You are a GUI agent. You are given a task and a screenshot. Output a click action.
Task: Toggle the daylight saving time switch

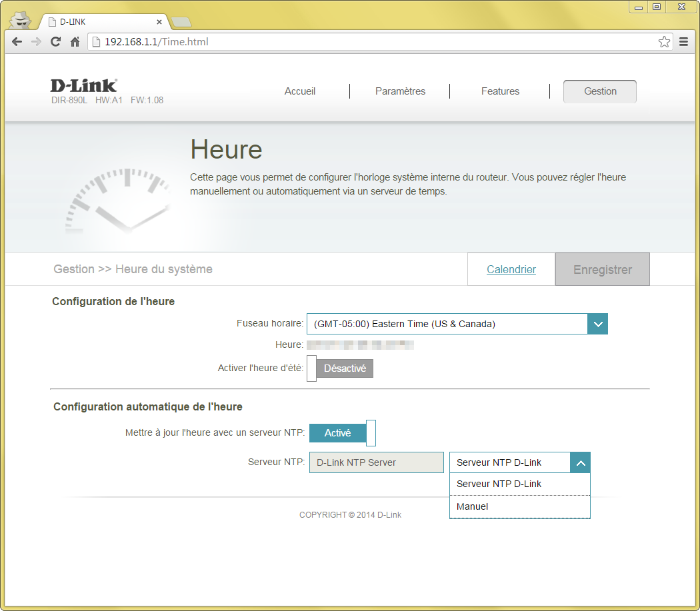point(340,368)
